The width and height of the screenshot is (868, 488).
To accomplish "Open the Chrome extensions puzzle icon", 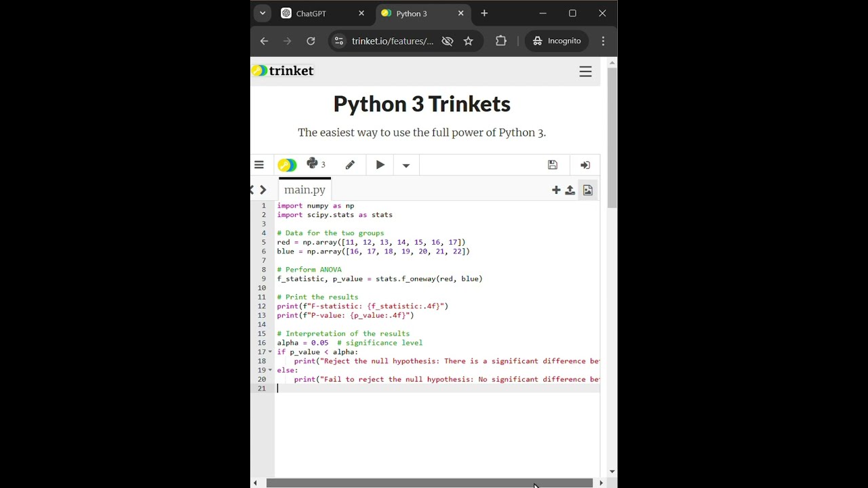I will pyautogui.click(x=501, y=41).
